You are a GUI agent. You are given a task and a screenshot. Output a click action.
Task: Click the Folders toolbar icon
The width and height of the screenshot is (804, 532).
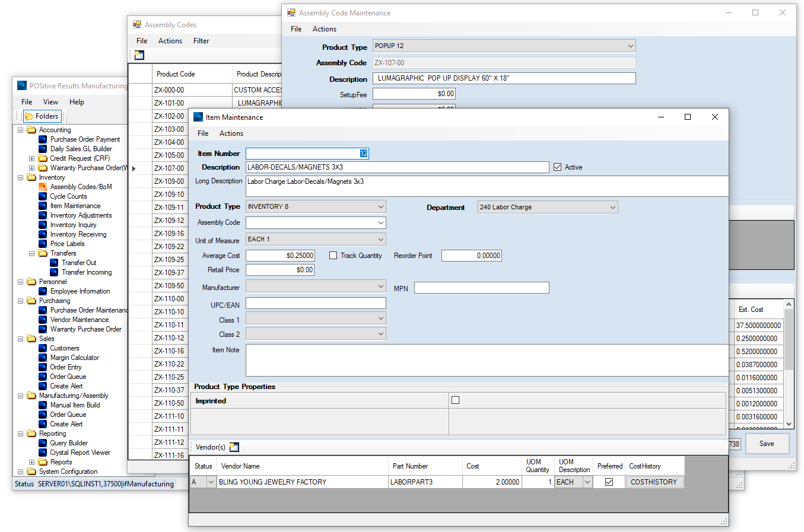(x=28, y=116)
